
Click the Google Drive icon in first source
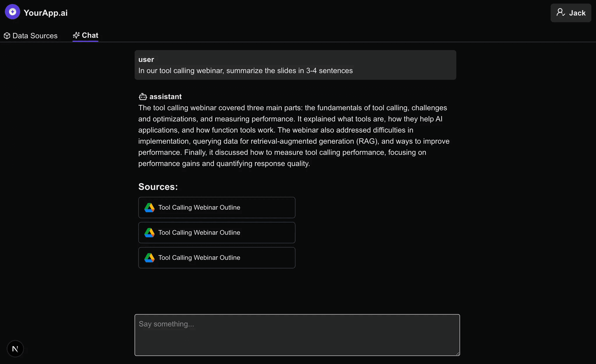[x=149, y=208]
